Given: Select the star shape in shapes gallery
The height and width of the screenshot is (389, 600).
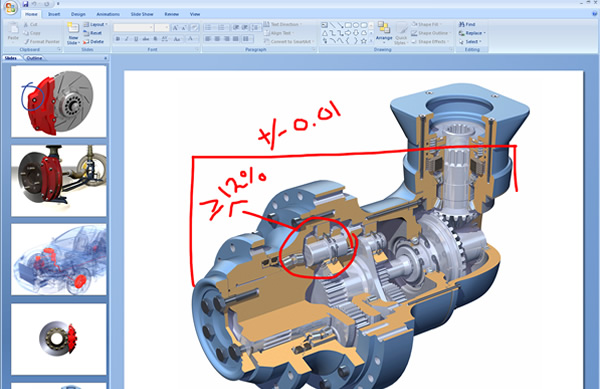Looking at the screenshot, I should pyautogui.click(x=363, y=41).
